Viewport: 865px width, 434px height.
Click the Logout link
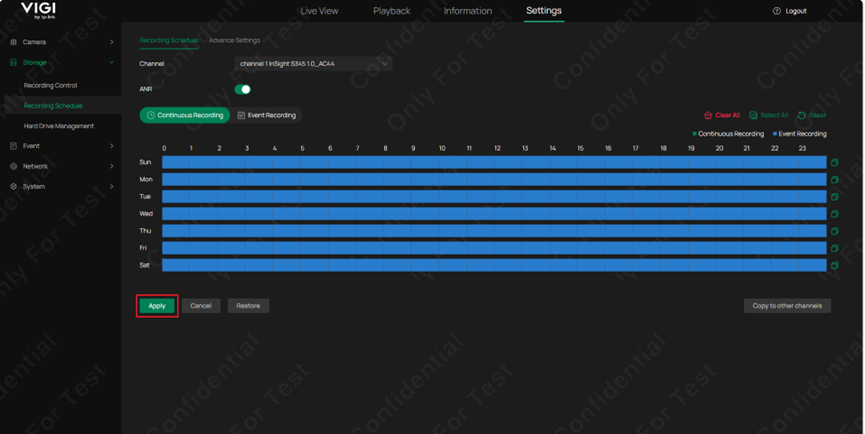click(x=795, y=11)
